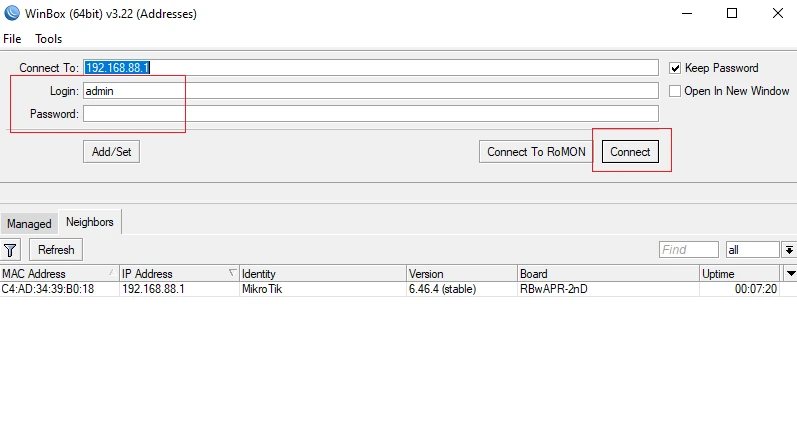This screenshot has height=438, width=797.
Task: Sort by the Uptime column header
Action: [x=740, y=273]
